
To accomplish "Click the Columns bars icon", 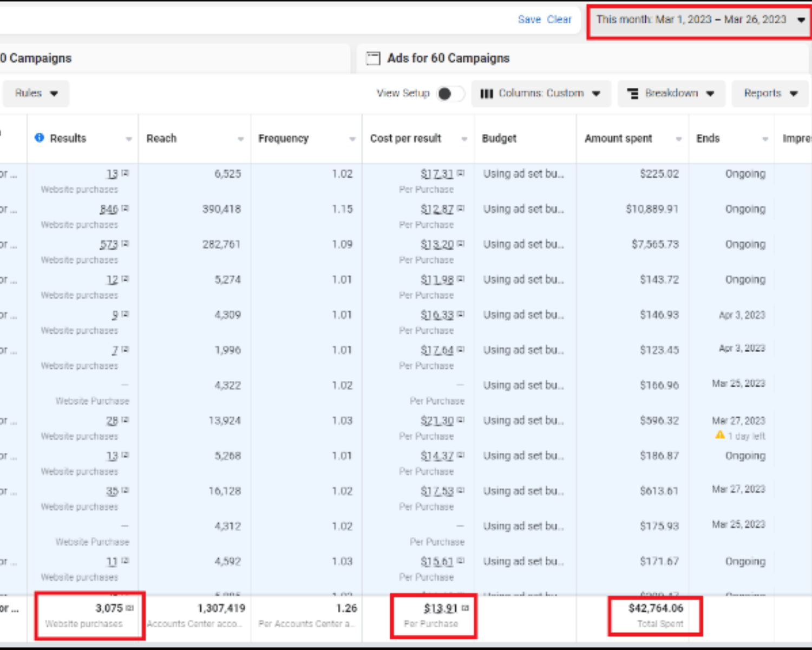I will click(487, 94).
